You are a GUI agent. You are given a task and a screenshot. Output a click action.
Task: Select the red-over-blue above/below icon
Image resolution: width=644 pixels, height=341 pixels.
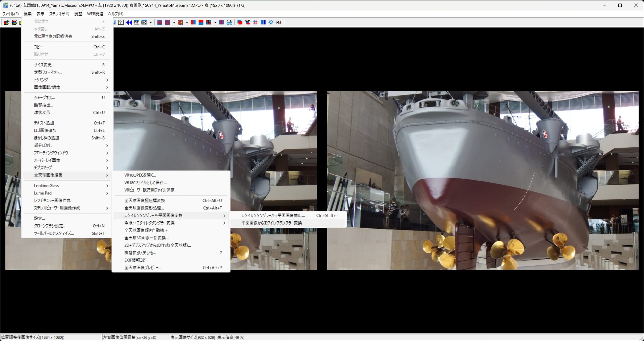tap(201, 22)
